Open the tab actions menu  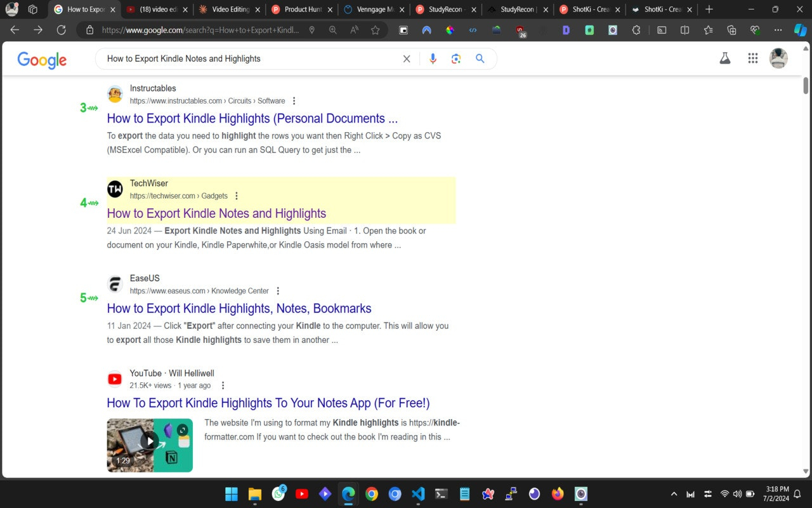tap(33, 10)
